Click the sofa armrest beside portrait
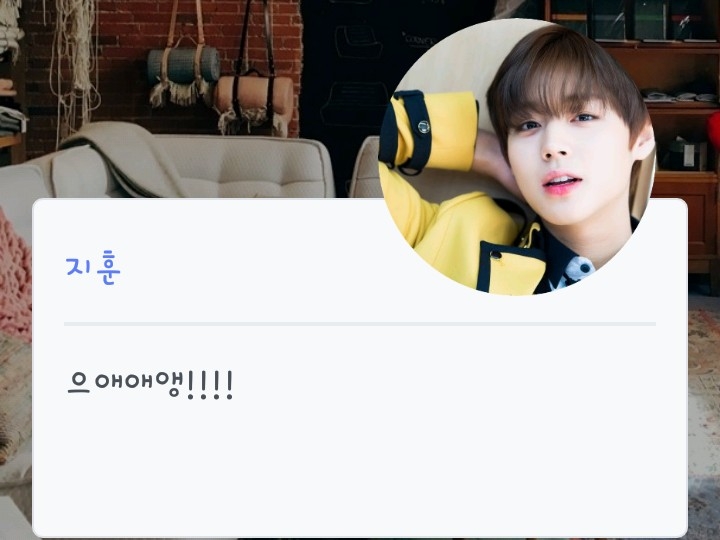This screenshot has width=720, height=540. coord(365,168)
